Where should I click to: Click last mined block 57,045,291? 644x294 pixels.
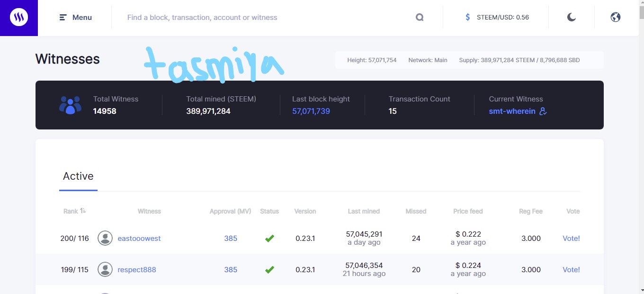coord(364,234)
